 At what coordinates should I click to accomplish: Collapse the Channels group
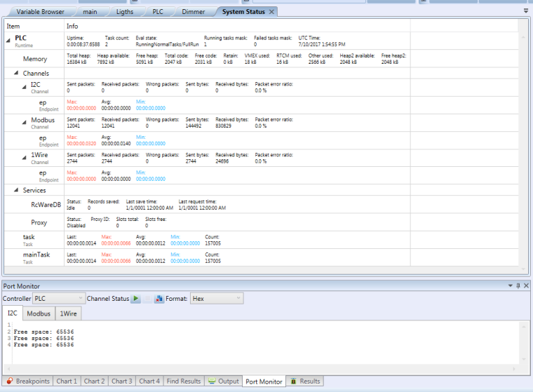[17, 73]
